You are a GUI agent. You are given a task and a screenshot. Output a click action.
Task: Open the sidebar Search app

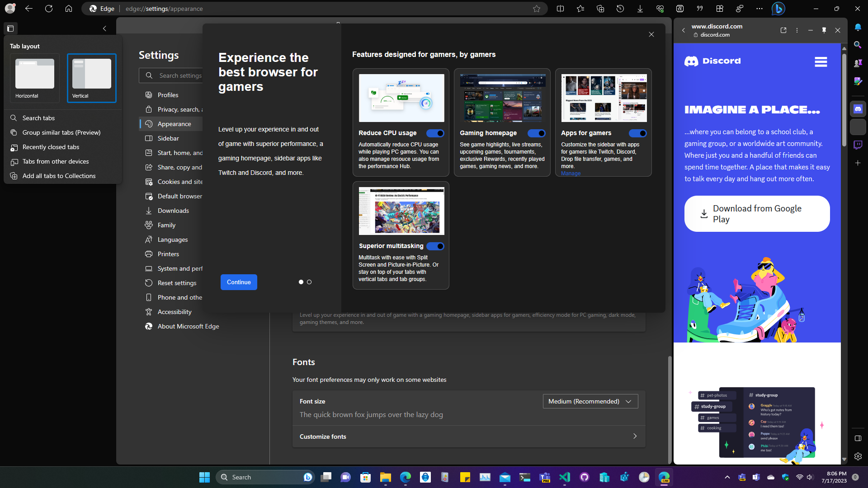pos(858,45)
